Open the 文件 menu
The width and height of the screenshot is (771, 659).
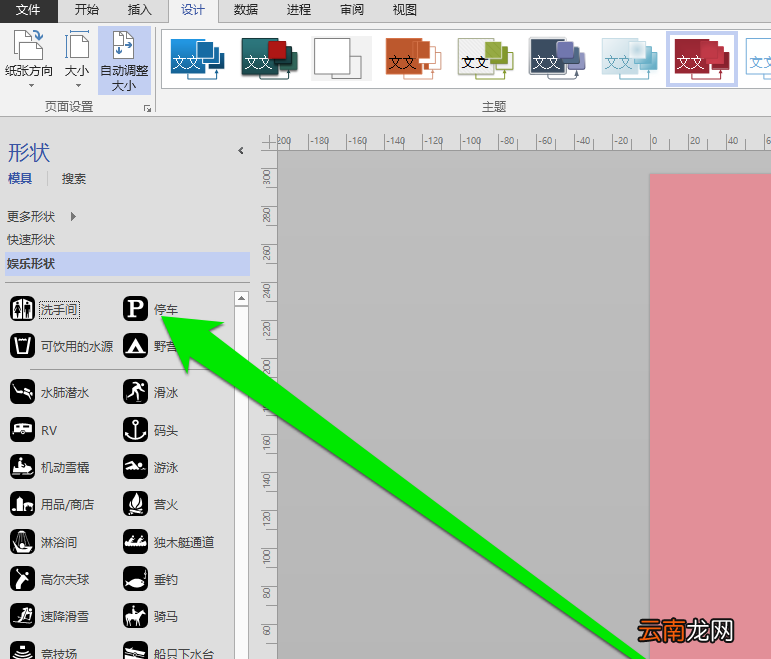pyautogui.click(x=28, y=10)
